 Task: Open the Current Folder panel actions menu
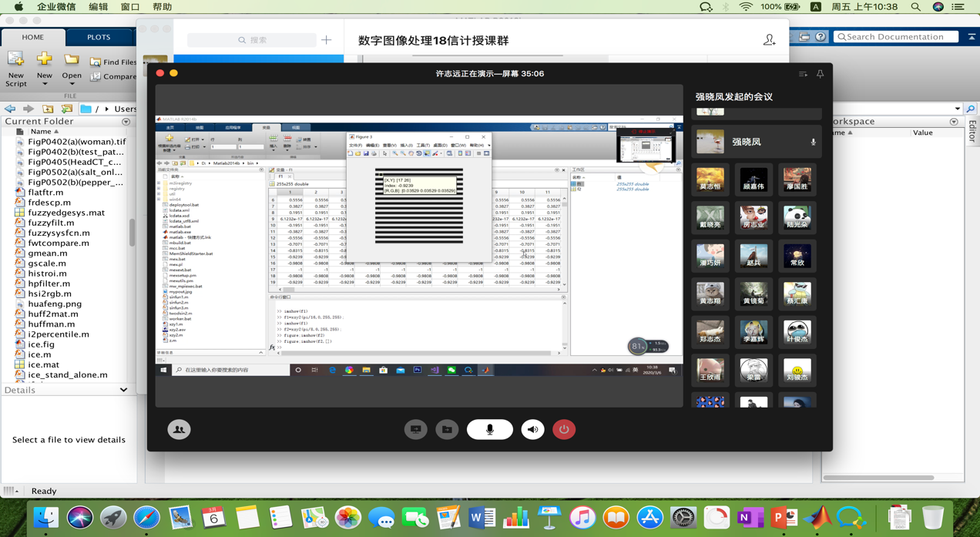click(x=126, y=122)
